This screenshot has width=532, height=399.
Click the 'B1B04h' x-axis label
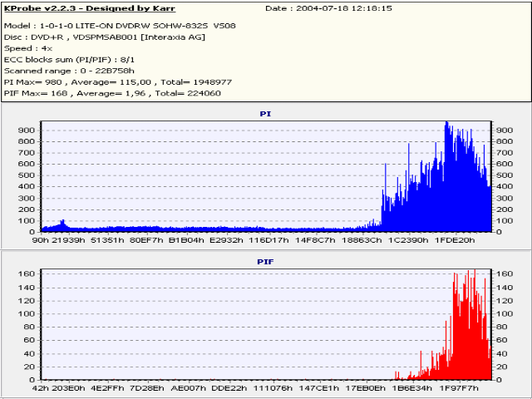point(186,240)
